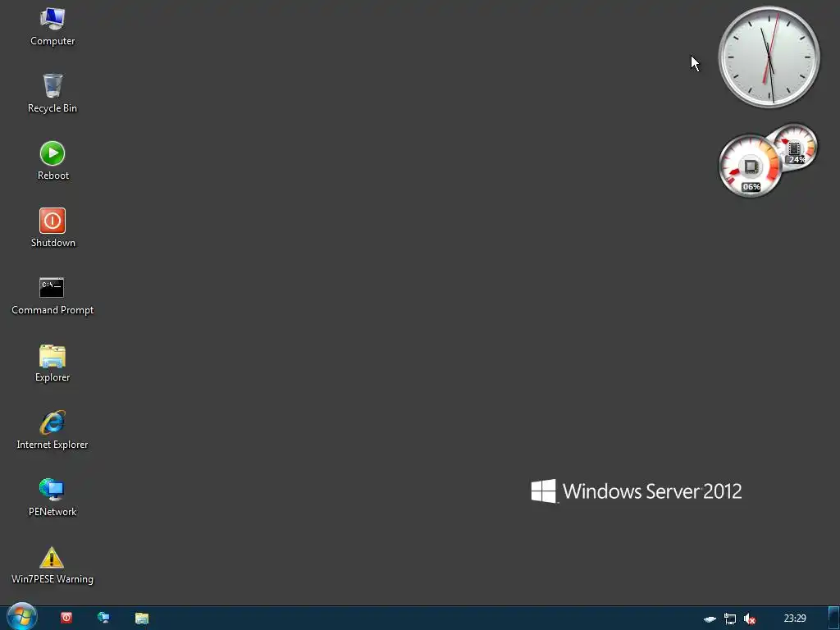This screenshot has height=630, width=840.
Task: Open the file explorer taskbar shortcut
Action: point(141,618)
